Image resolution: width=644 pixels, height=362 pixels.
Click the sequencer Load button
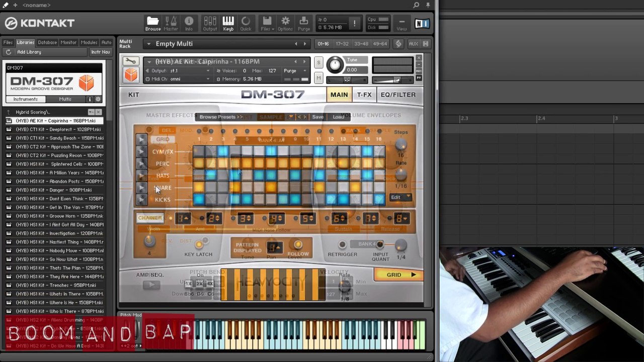click(339, 117)
